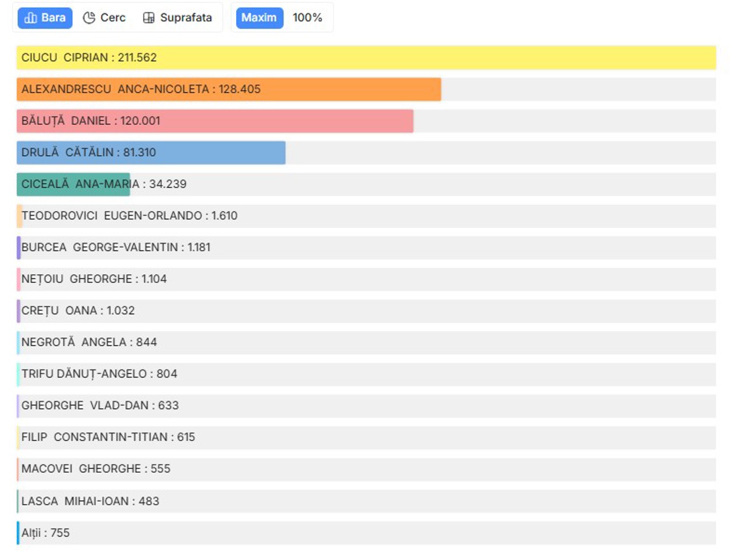Click the blue DRULĂ CĂTĂLIN bar
The image size is (730, 560).
click(151, 153)
